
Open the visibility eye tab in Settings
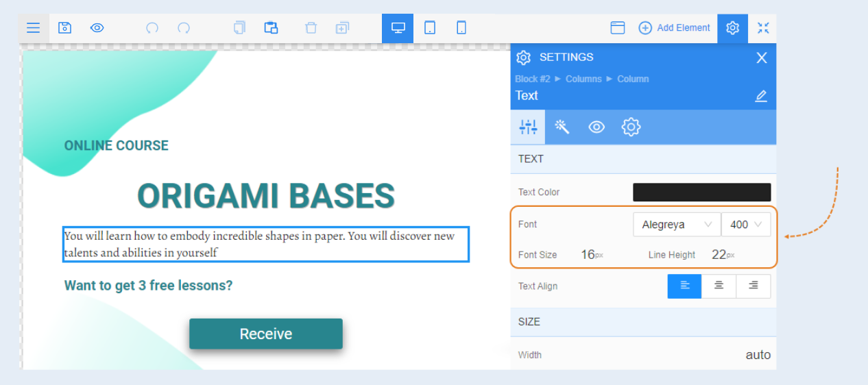point(596,127)
